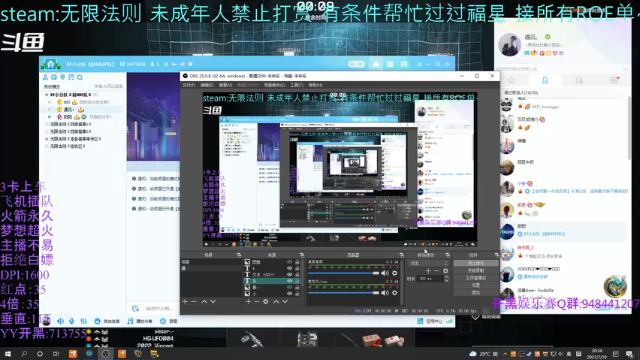Open transition properties gear icon
The height and width of the screenshot is (360, 640).
[x=445, y=271]
